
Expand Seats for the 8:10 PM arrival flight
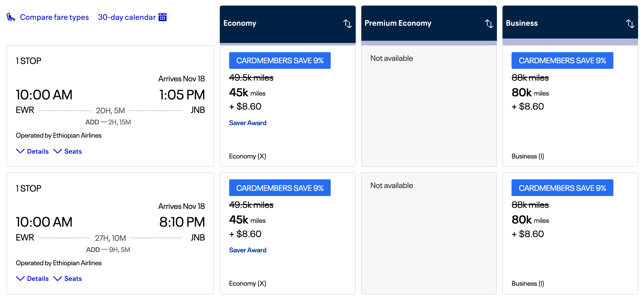[x=68, y=278]
